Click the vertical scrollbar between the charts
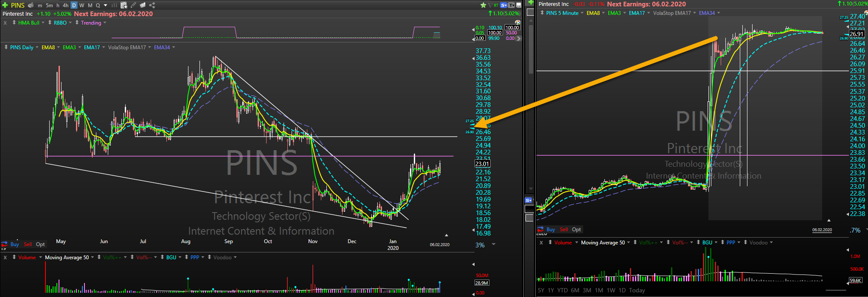The image size is (868, 297). (x=530, y=42)
